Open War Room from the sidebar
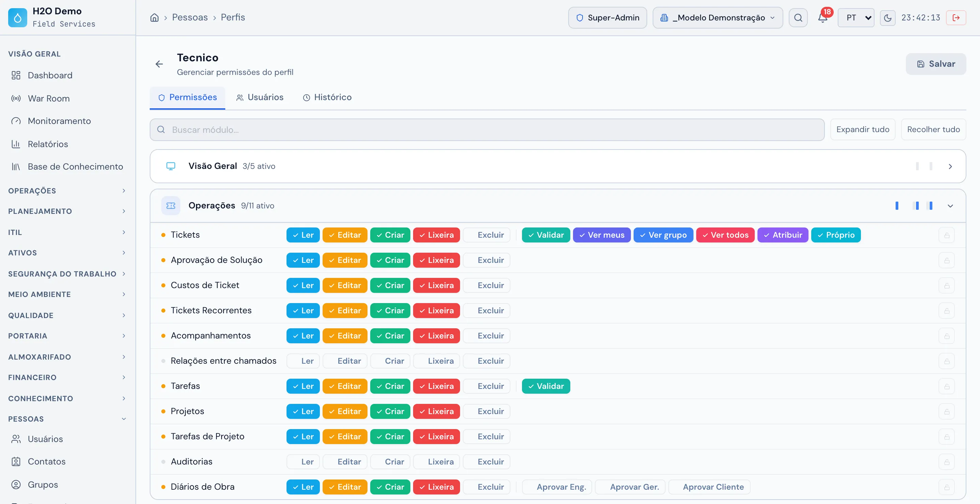 click(x=68, y=99)
